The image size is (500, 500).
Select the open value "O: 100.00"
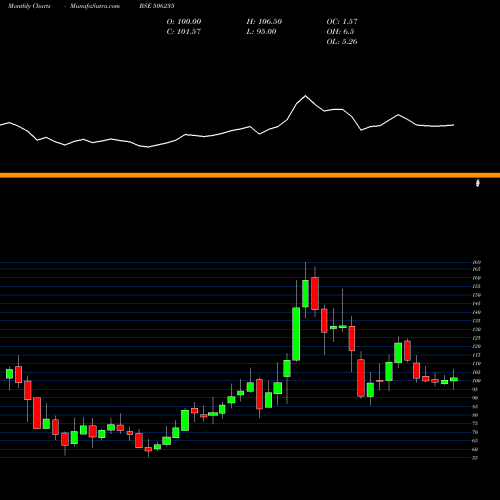click(184, 22)
